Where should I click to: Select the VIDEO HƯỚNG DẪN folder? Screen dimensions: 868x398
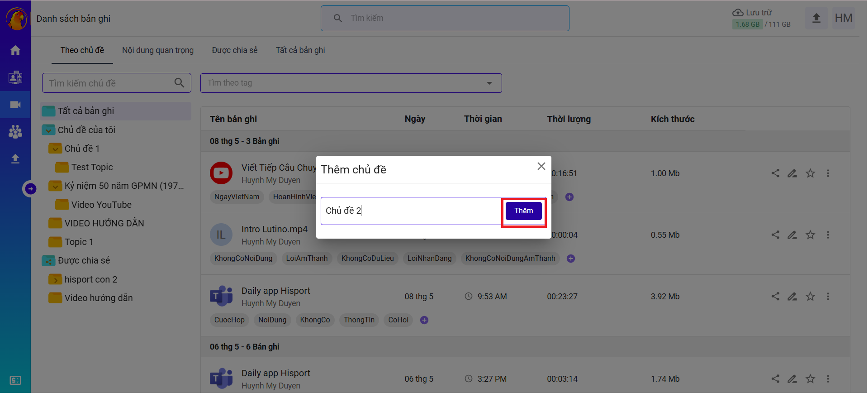tap(104, 224)
